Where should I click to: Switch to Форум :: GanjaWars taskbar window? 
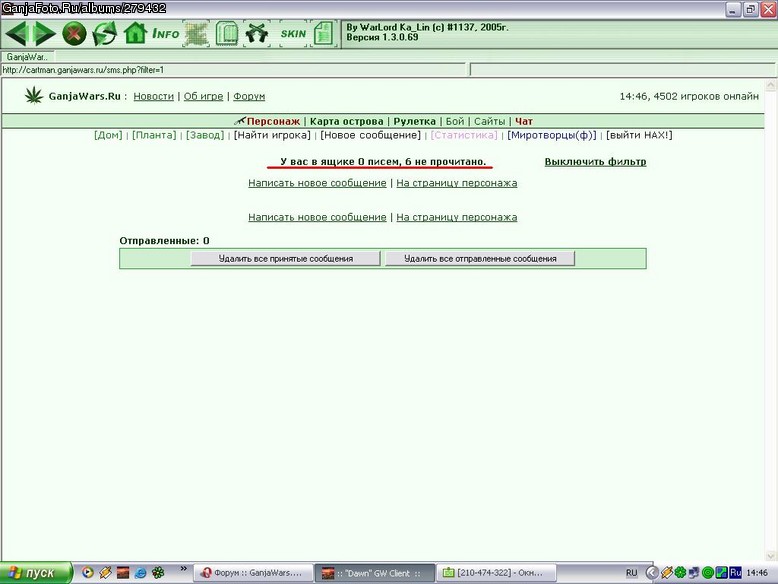tap(253, 573)
